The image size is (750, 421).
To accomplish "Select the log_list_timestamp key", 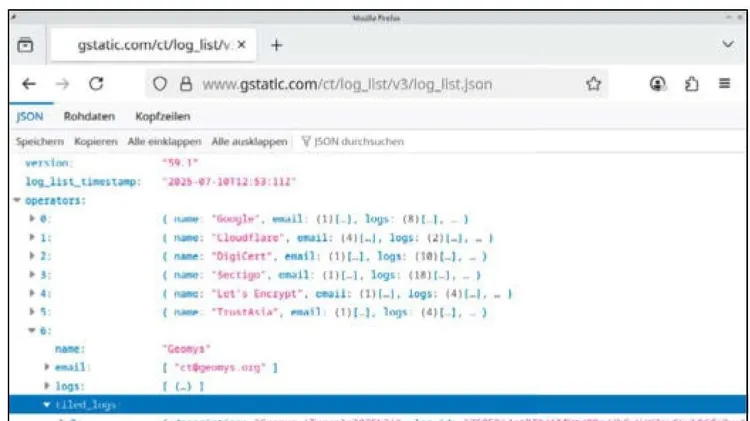I will coord(83,182).
